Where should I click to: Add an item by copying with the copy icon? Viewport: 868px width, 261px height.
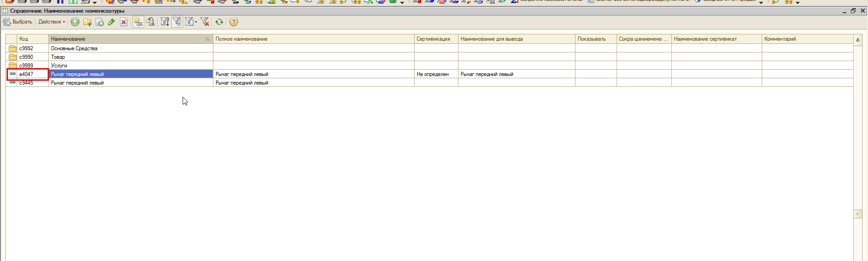(99, 22)
